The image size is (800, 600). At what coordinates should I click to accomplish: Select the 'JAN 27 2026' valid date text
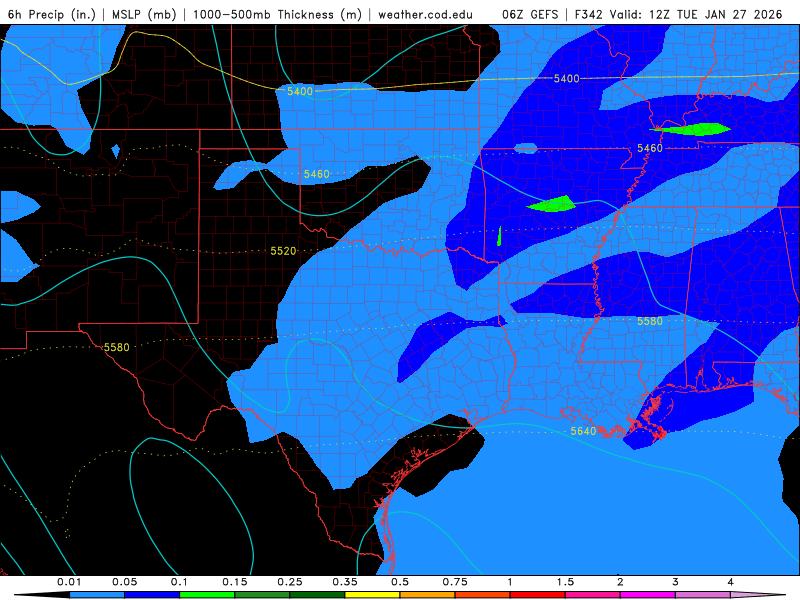(743, 14)
